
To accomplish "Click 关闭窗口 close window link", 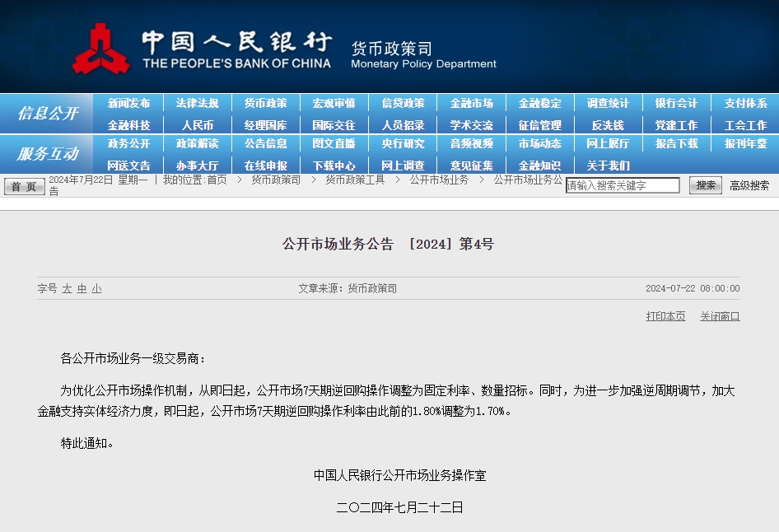I will click(x=720, y=316).
